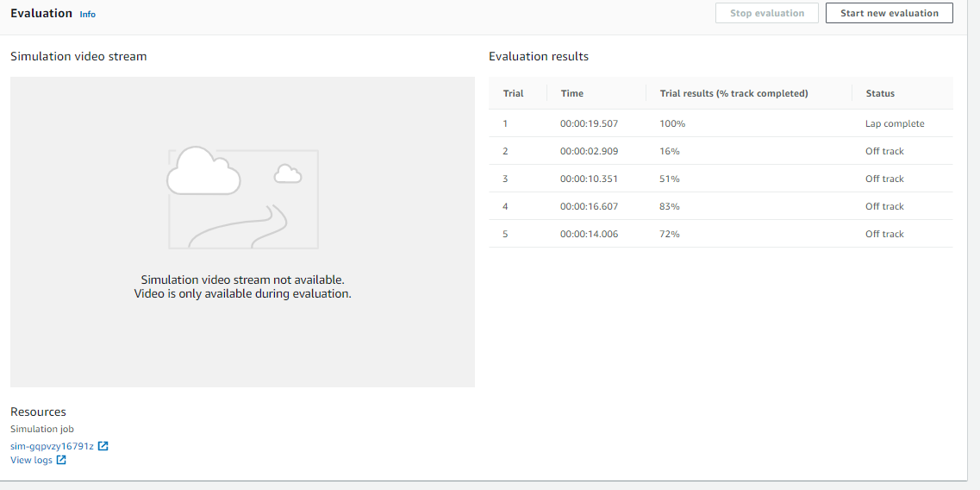Click the cloud and track placeholder image
This screenshot has height=490, width=980.
coord(243,198)
